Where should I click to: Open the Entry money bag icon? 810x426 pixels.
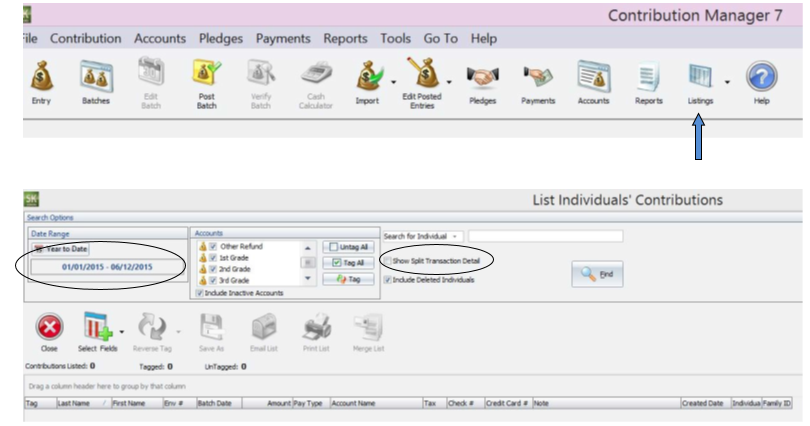click(x=41, y=75)
